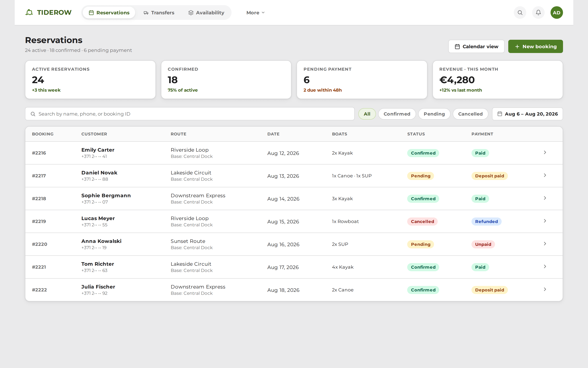The width and height of the screenshot is (588, 368).
Task: Expand booking #2221 row chevron
Action: 545,266
